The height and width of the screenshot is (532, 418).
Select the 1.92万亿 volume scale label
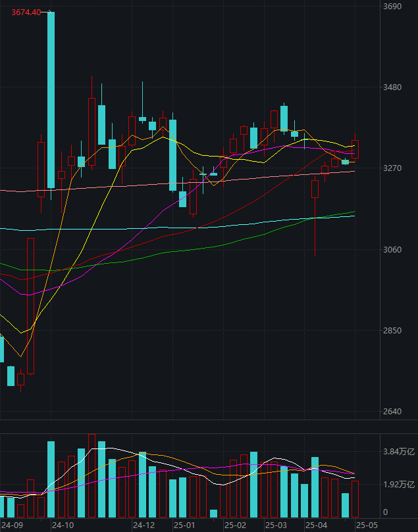[x=399, y=485]
